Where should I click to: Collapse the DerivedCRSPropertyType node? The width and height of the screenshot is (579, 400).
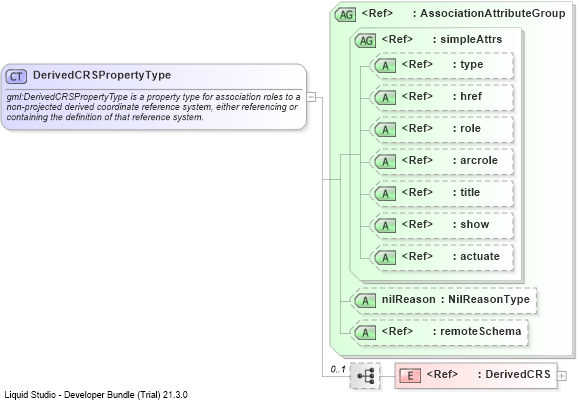(311, 98)
